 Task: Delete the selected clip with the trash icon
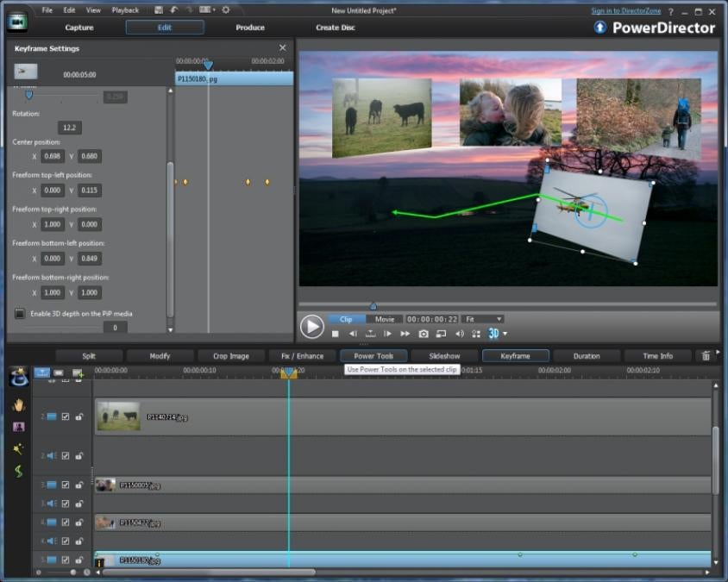[x=706, y=356]
